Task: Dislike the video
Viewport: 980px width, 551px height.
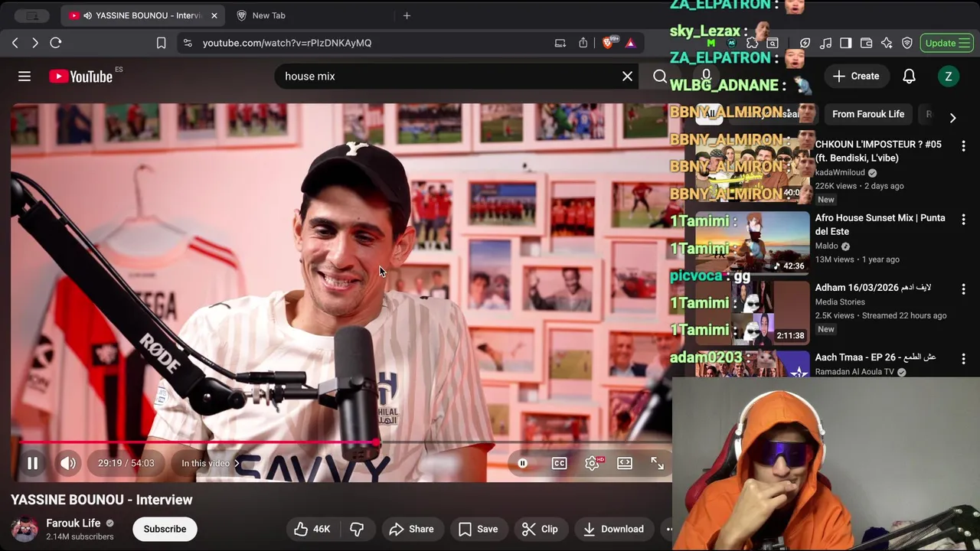Action: click(x=357, y=529)
